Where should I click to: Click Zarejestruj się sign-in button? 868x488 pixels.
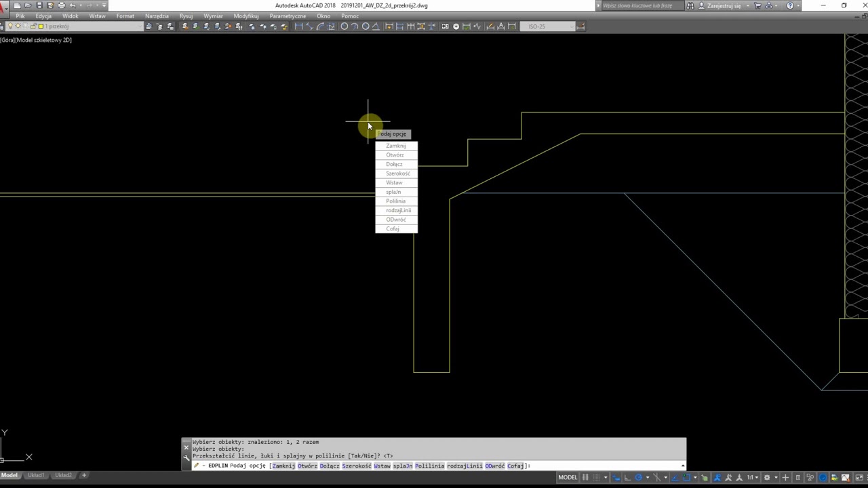coord(718,5)
